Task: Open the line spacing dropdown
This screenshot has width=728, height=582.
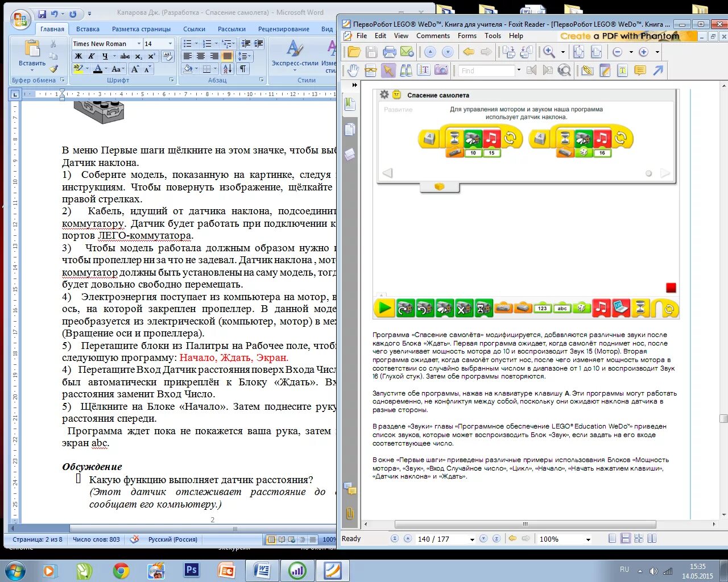Action: [x=244, y=56]
